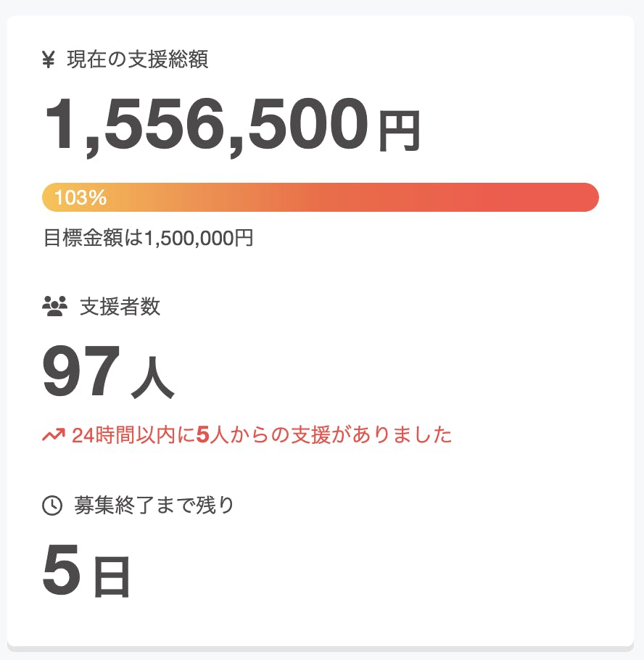The image size is (644, 660).
Task: Click the supporter count 97
Action: tap(80, 373)
